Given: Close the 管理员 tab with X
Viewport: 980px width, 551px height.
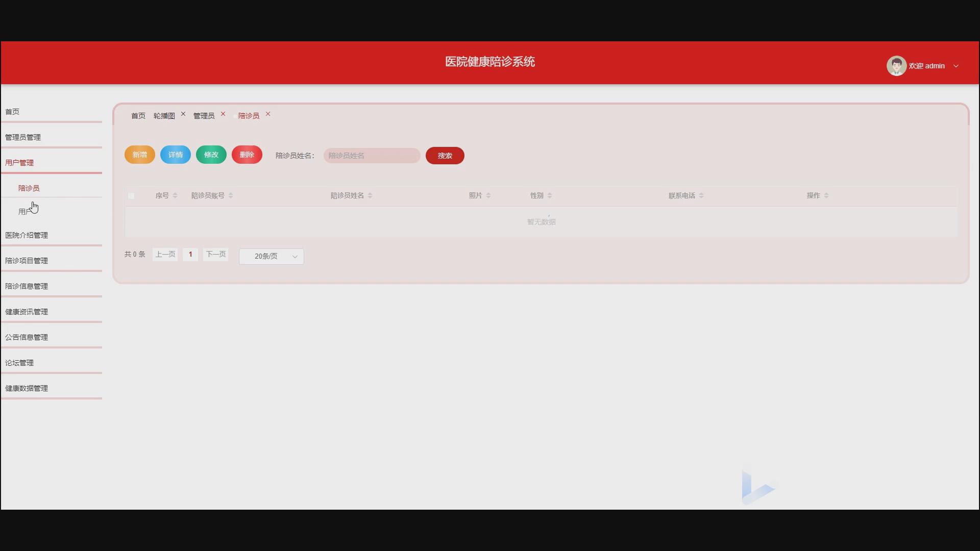Looking at the screenshot, I should (223, 114).
